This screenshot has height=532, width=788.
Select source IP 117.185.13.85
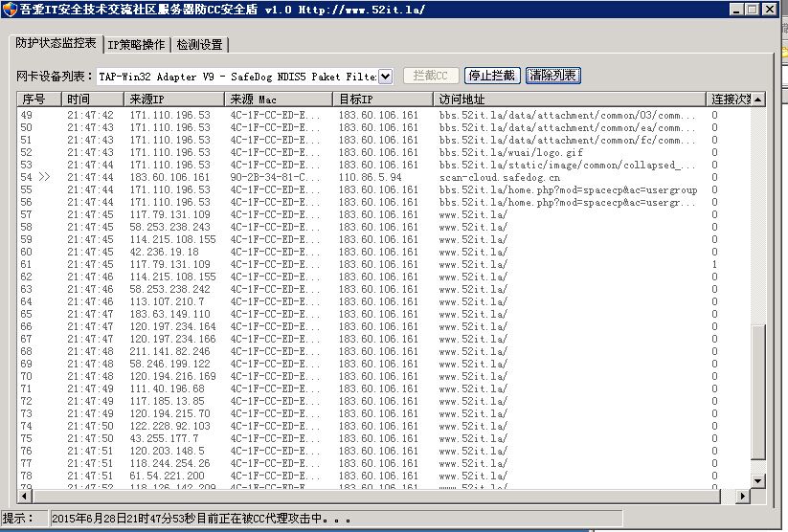(x=167, y=401)
